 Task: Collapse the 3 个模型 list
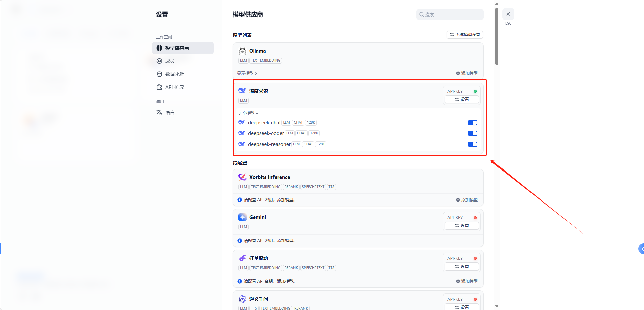(x=249, y=113)
